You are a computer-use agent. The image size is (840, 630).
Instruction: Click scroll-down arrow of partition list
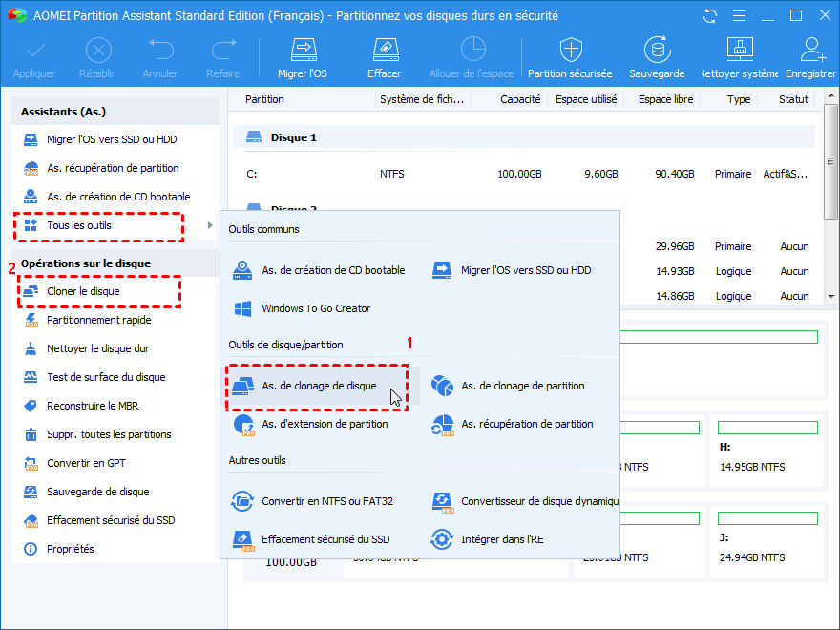click(830, 296)
